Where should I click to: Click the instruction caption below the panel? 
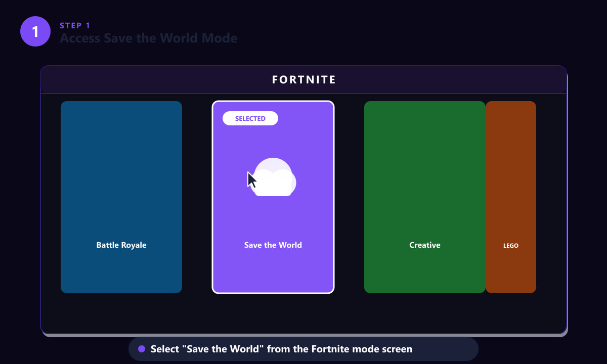tap(303, 349)
